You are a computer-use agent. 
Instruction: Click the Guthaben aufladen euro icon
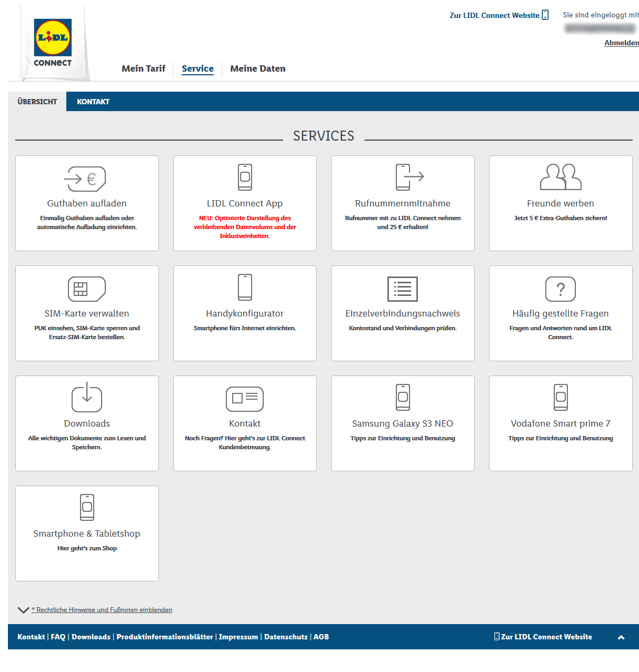85,179
